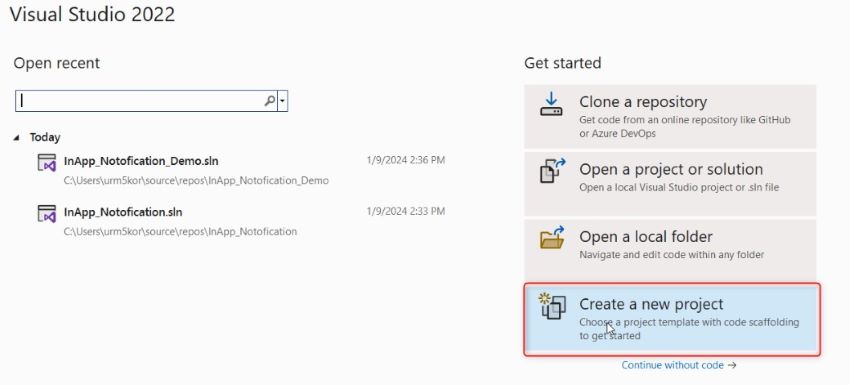Click the search magnifier icon in Open recent

tap(269, 101)
